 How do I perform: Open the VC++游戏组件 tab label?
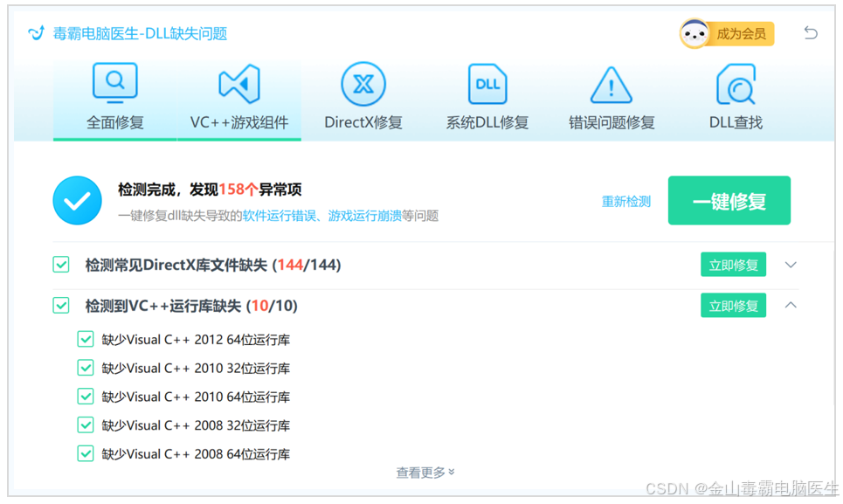pyautogui.click(x=239, y=122)
